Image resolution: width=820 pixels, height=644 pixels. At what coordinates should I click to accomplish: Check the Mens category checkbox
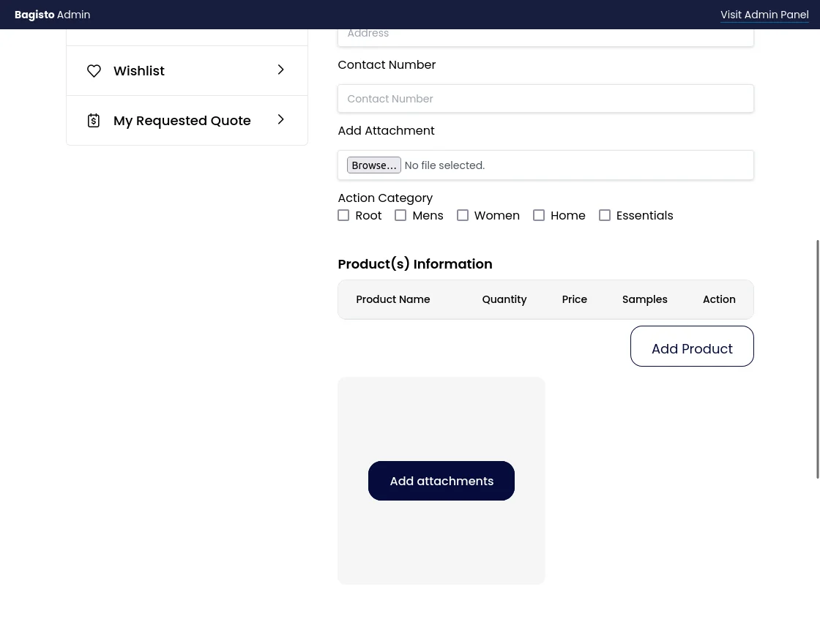click(x=400, y=216)
